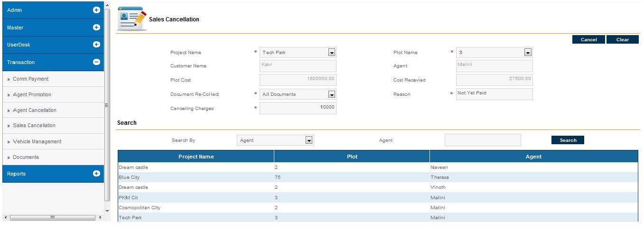This screenshot has height=232, width=644.
Task: Expand the Reports section plus icon
Action: coord(96,174)
